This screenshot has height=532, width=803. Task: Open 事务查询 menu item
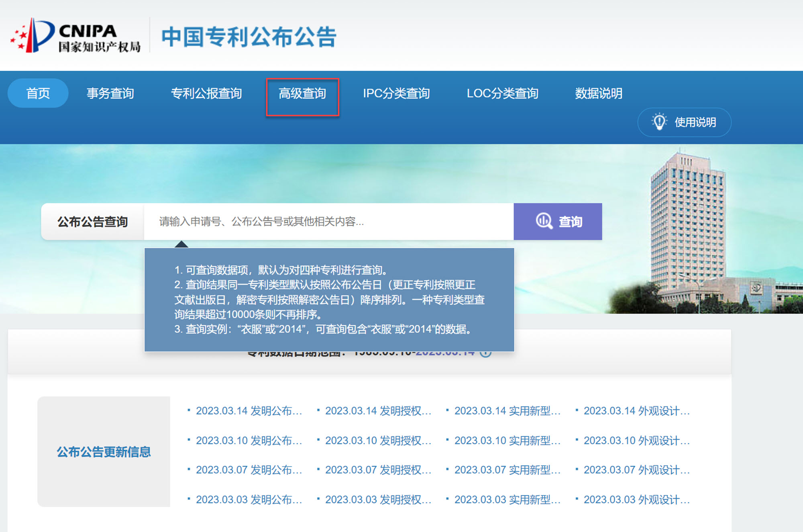[110, 93]
